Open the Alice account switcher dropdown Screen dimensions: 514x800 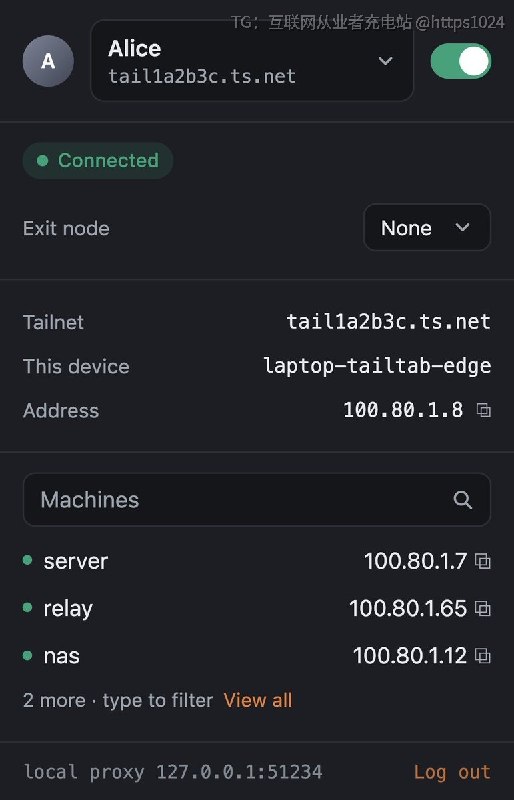click(252, 61)
